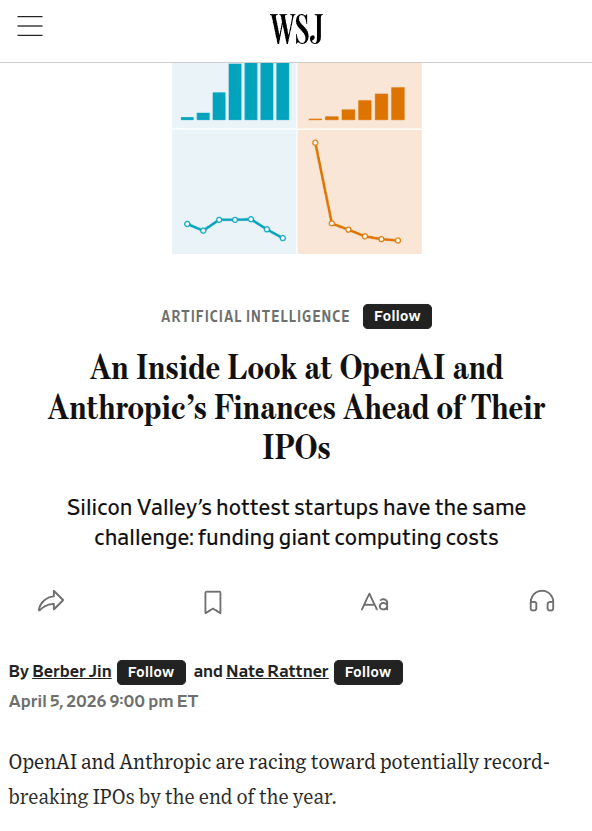
Task: Open the share options via the arrow icon
Action: click(x=50, y=600)
